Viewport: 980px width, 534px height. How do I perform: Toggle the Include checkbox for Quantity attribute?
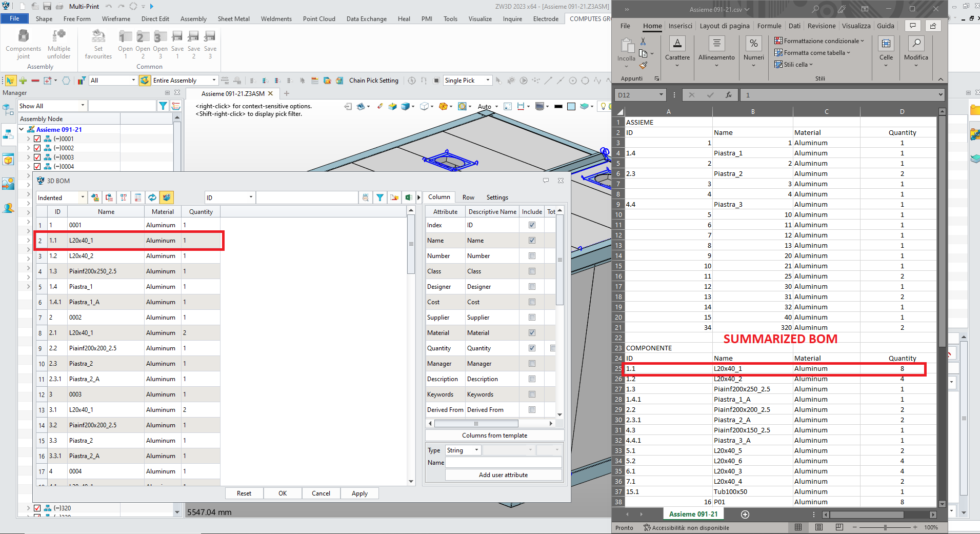pos(532,348)
